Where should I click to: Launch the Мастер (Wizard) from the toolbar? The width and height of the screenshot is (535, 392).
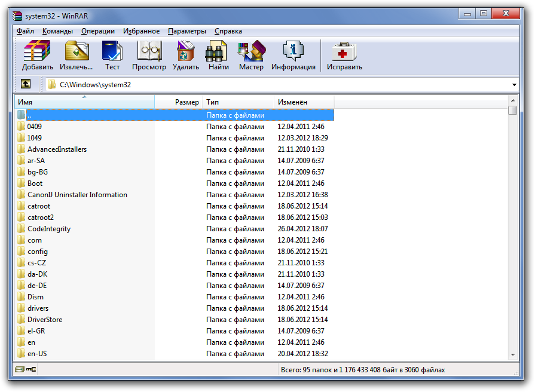[251, 51]
